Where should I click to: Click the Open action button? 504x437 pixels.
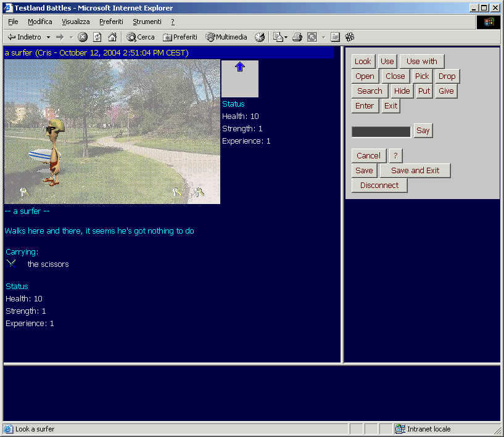(x=365, y=76)
